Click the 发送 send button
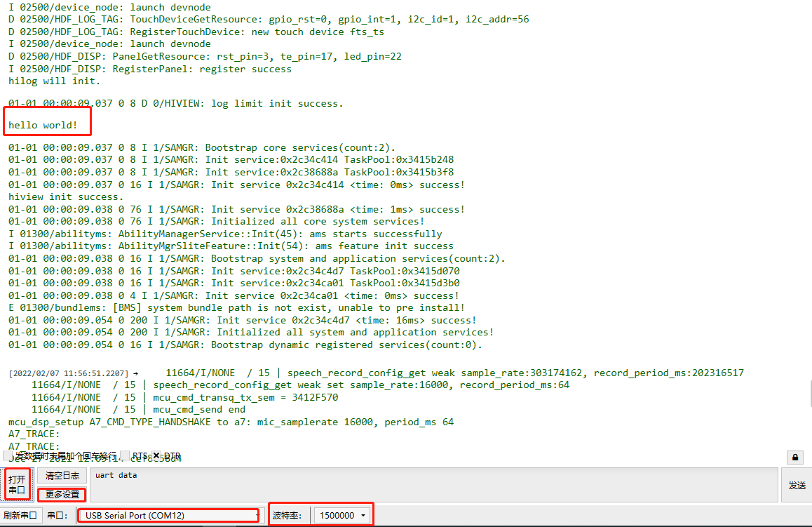 [797, 485]
